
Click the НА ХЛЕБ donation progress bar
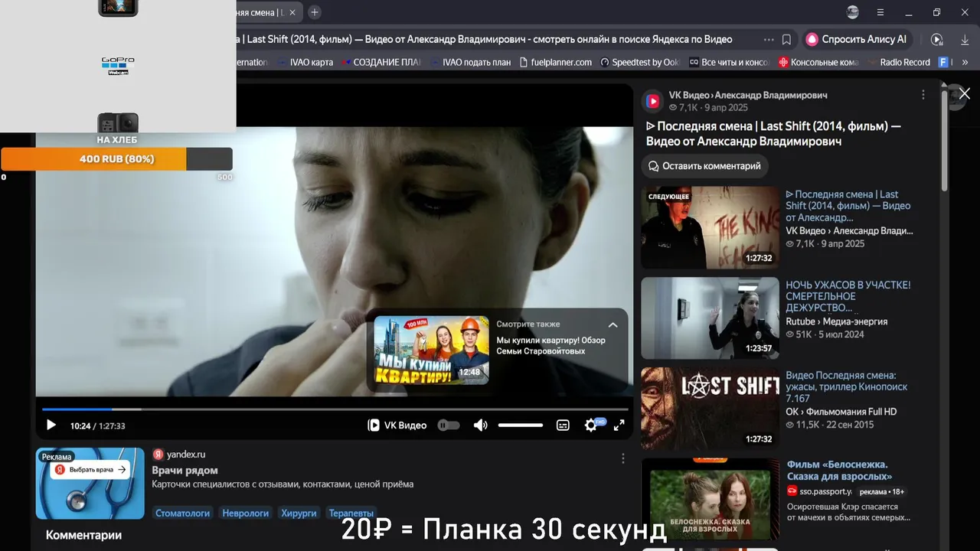[x=117, y=159]
